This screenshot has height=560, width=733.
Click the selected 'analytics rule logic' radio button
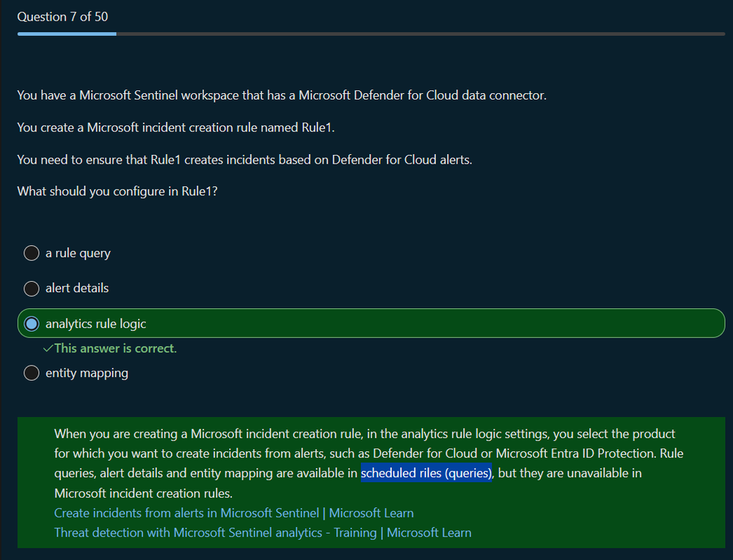(x=32, y=324)
